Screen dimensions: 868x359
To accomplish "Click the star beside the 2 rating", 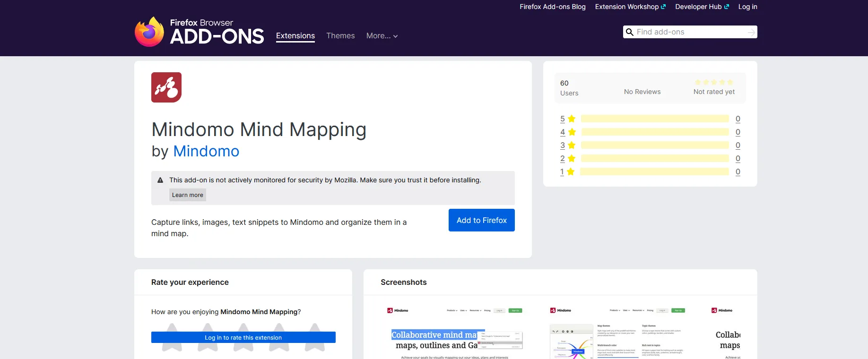I will (x=572, y=158).
